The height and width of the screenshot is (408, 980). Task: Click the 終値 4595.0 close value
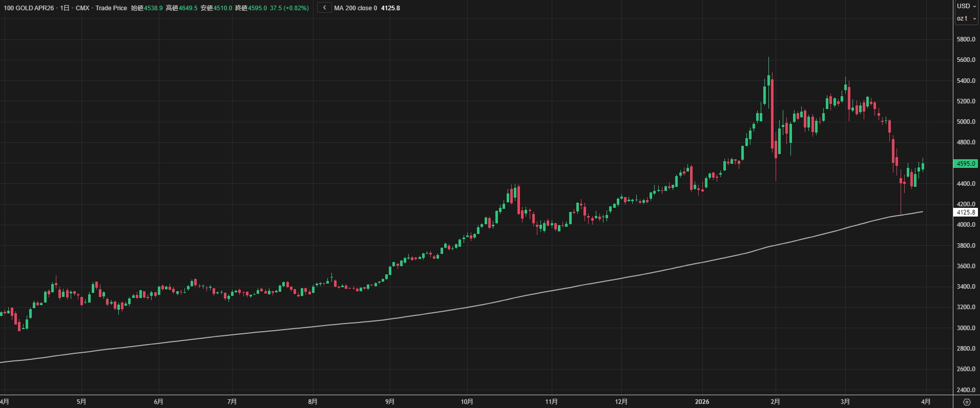pyautogui.click(x=257, y=8)
